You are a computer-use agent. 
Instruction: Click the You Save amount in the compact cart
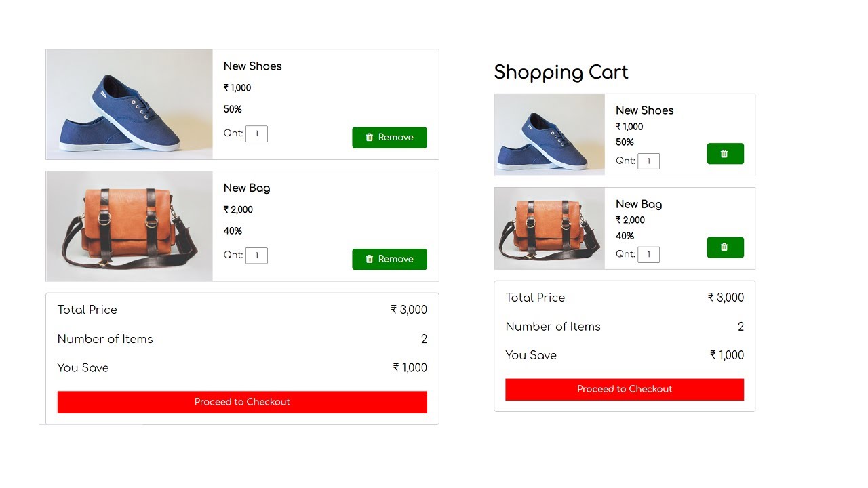pyautogui.click(x=726, y=355)
